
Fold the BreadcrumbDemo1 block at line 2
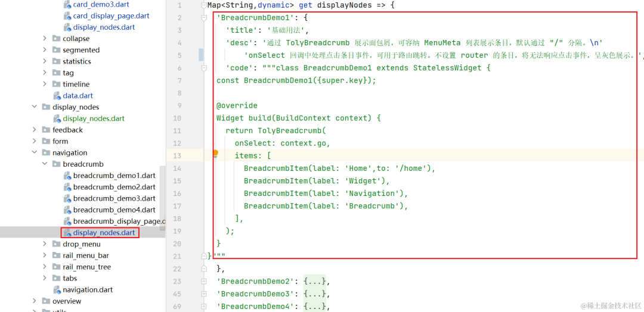pyautogui.click(x=204, y=18)
